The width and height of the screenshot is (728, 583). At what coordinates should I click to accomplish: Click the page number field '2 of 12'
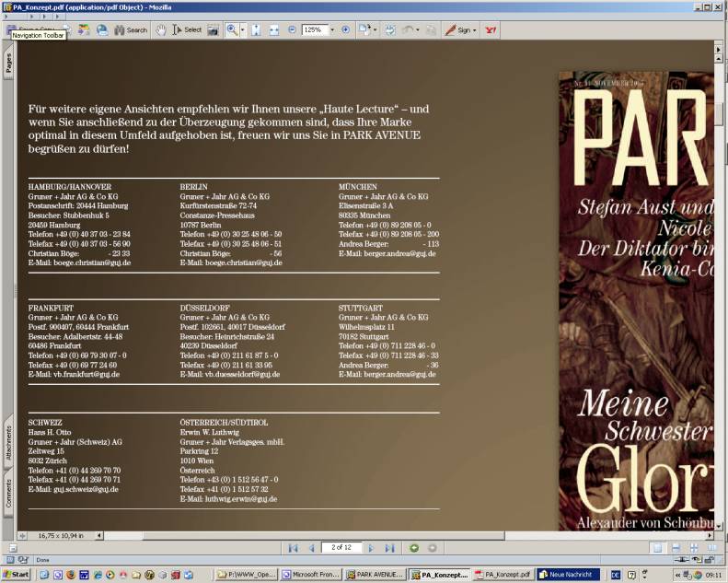pyautogui.click(x=341, y=548)
